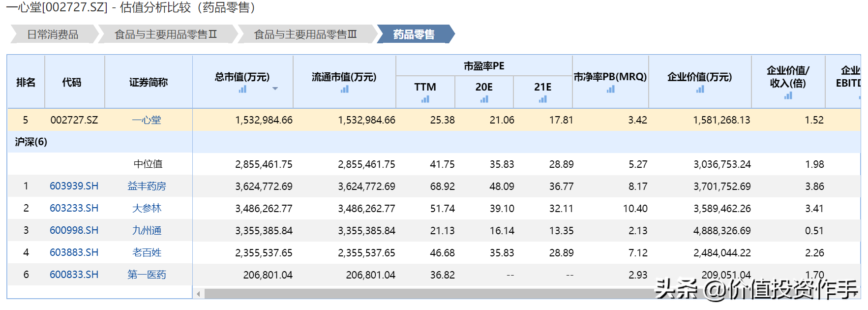The height and width of the screenshot is (310, 868).
Task: Open 益丰药房 security name link
Action: pyautogui.click(x=147, y=186)
